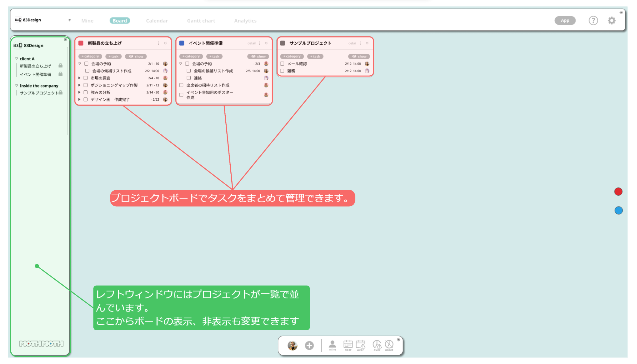
Task: Add task to イベント開催準備 board
Action: coord(214,57)
